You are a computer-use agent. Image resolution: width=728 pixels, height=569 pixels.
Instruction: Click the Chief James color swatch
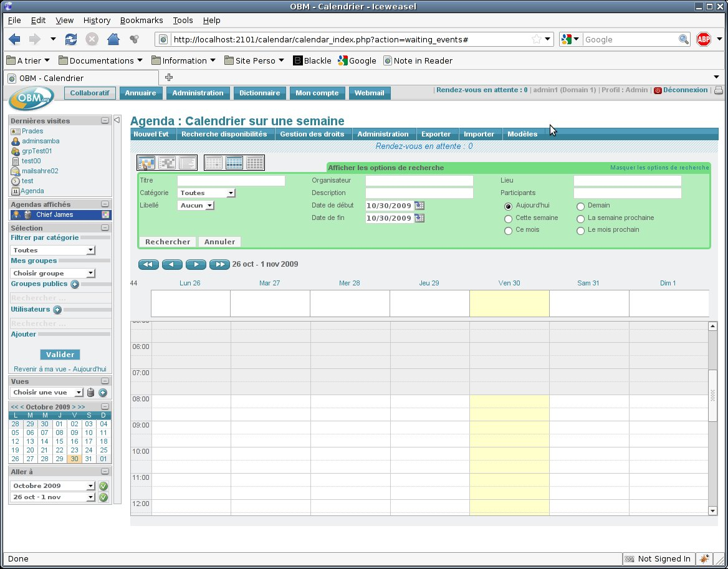(x=105, y=215)
